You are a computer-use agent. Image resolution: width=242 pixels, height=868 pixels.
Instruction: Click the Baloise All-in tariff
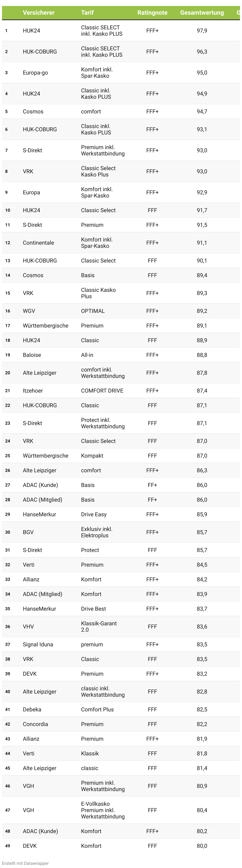tap(87, 355)
